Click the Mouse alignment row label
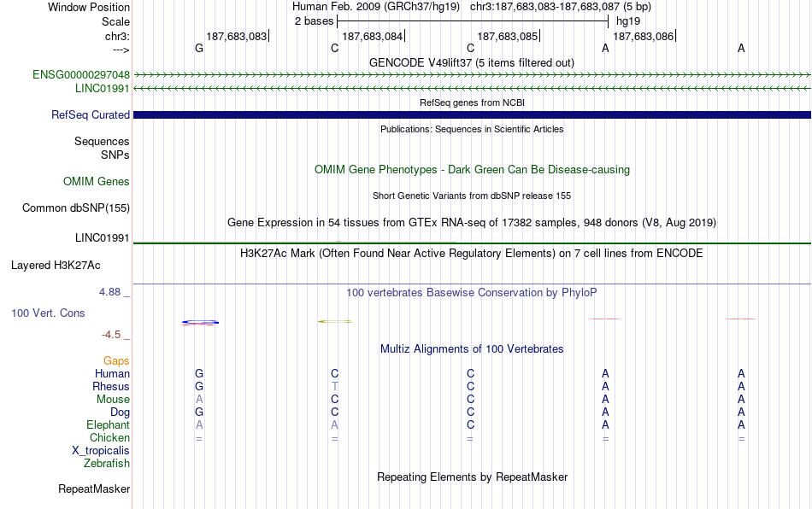812x509 pixels. (x=113, y=400)
